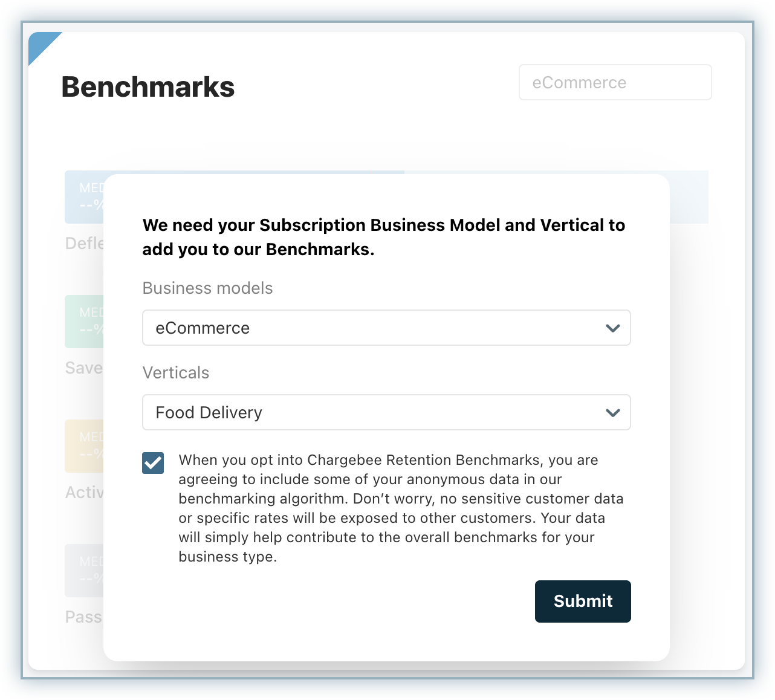
Task: Select the gray MED benchmark card
Action: (85, 571)
